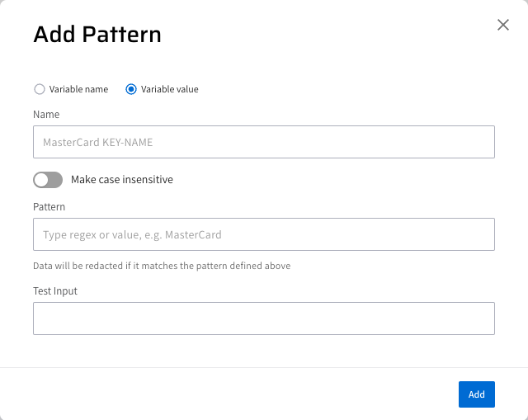Choose the Variable value radio option
Image resolution: width=528 pixels, height=420 pixels.
(131, 89)
